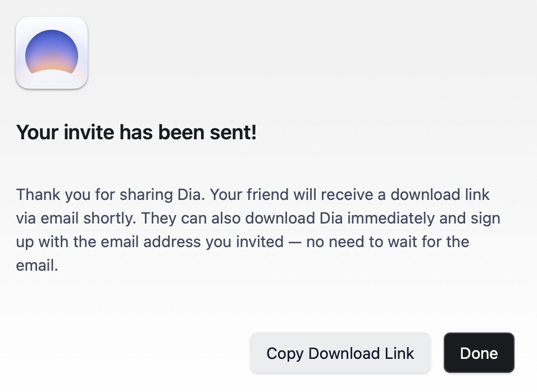Click the final word 'email.' in the paragraph

point(37,265)
